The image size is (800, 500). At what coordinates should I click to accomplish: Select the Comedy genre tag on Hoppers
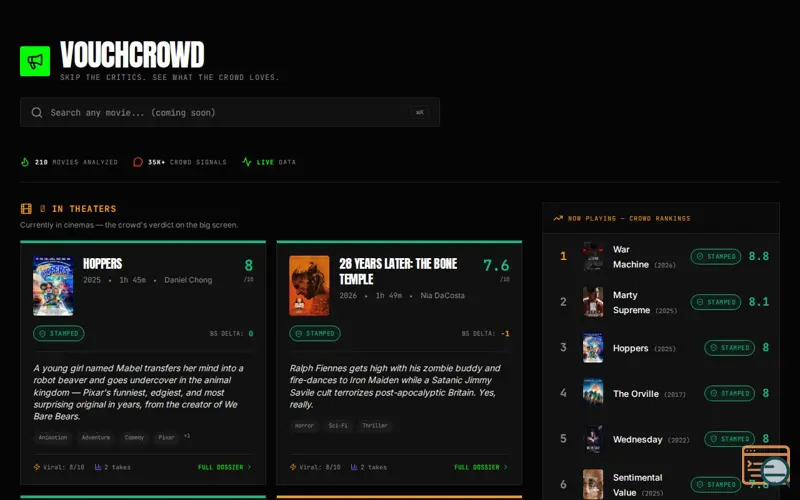click(x=134, y=437)
